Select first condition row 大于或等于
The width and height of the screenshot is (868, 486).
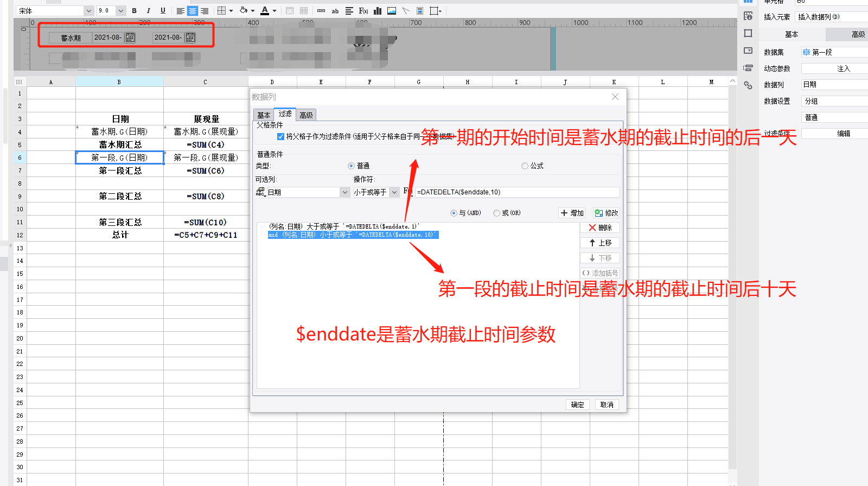click(x=344, y=226)
